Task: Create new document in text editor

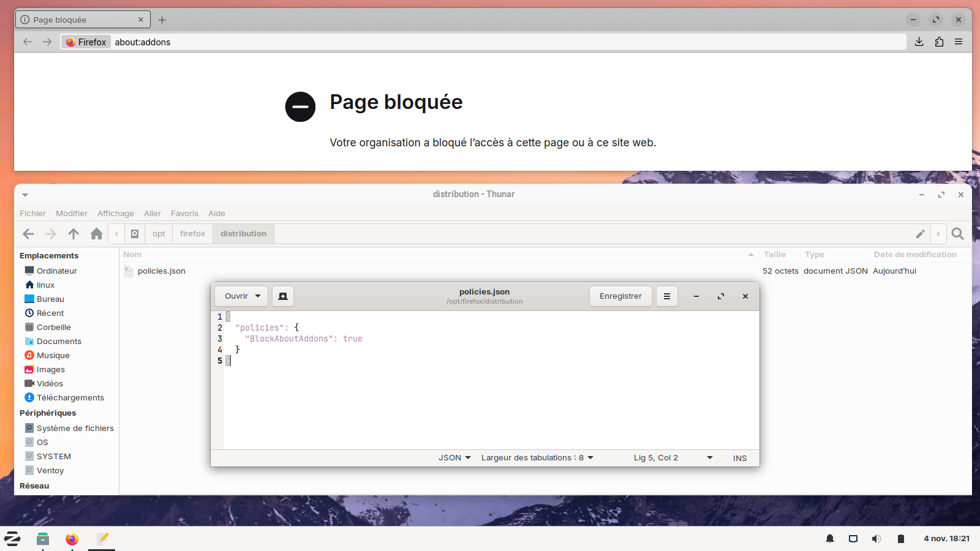Action: coord(283,296)
